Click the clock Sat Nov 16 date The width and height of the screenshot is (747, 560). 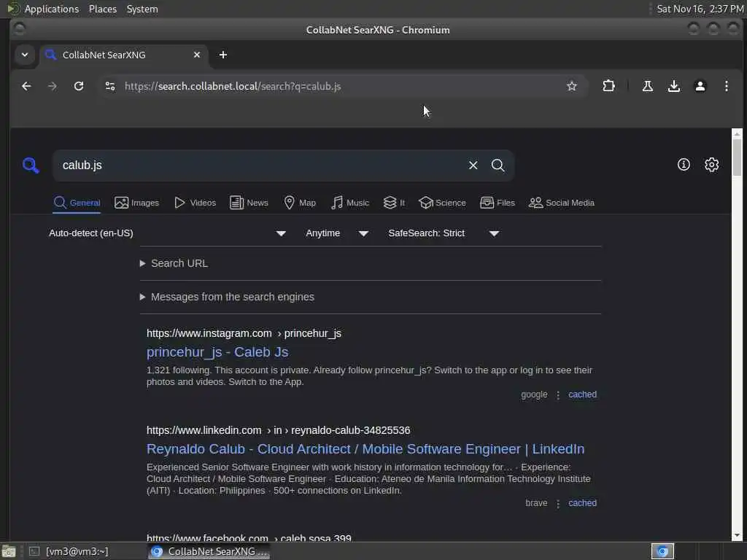pyautogui.click(x=700, y=9)
